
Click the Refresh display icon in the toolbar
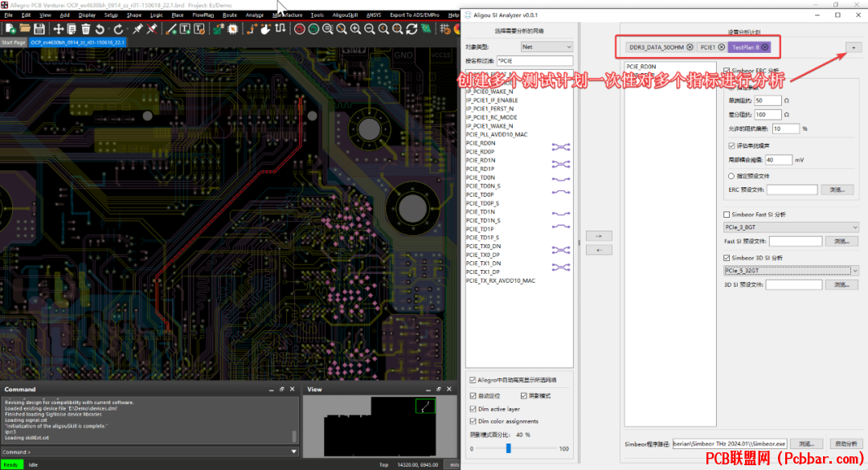411,29
